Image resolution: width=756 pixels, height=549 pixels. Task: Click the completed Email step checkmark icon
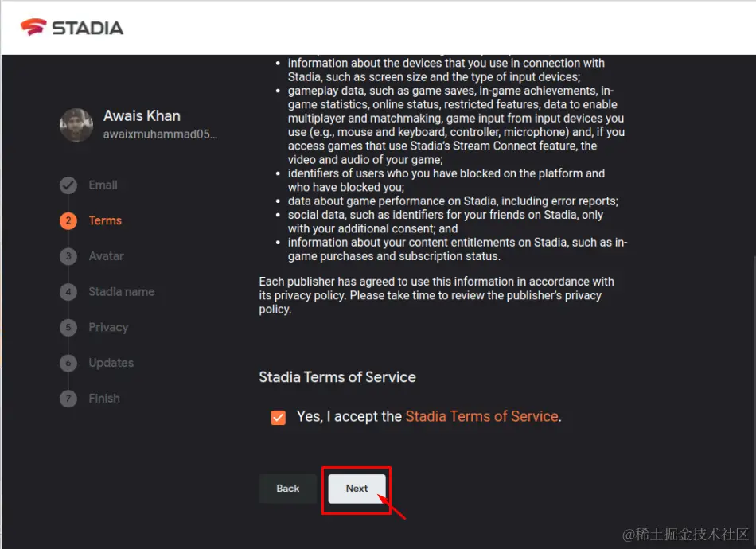68,185
